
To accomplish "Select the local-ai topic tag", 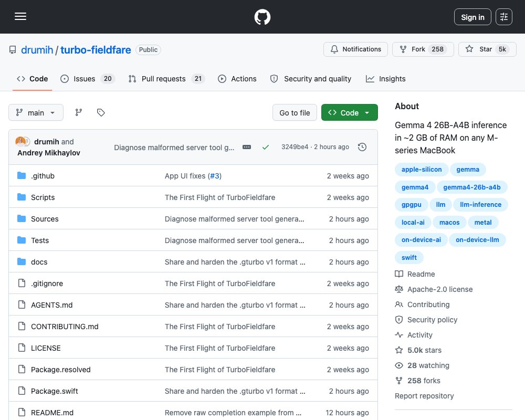I will [x=413, y=223].
